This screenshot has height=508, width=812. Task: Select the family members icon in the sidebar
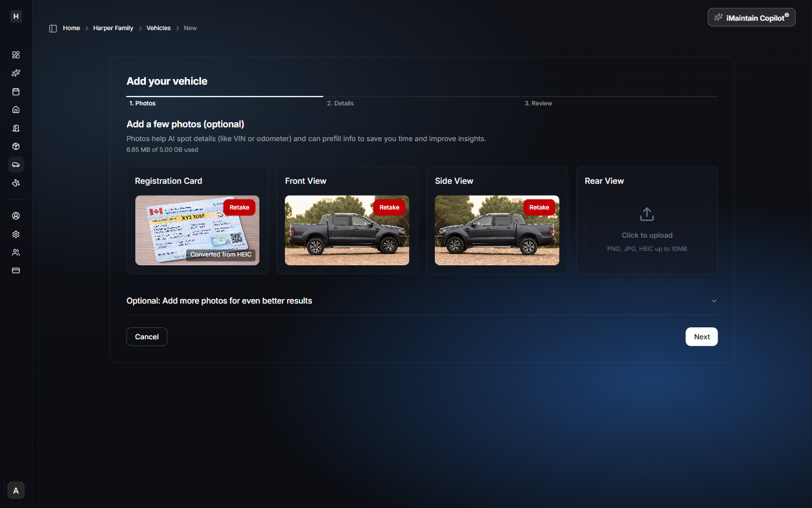pos(16,252)
